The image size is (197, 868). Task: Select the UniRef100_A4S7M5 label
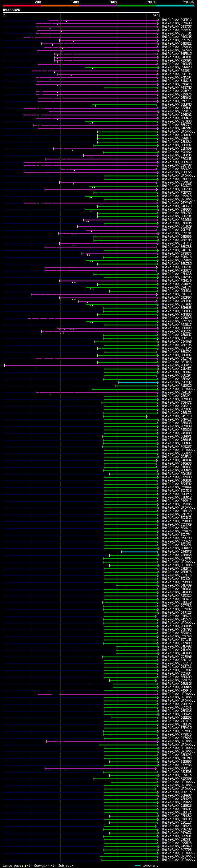[177, 88]
